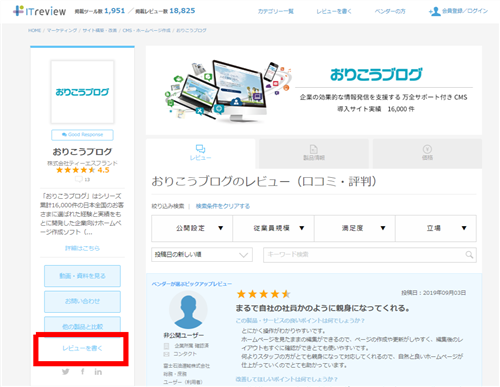Expand the 公開設定 filter dropdown
The width and height of the screenshot is (500, 387).
[192, 228]
